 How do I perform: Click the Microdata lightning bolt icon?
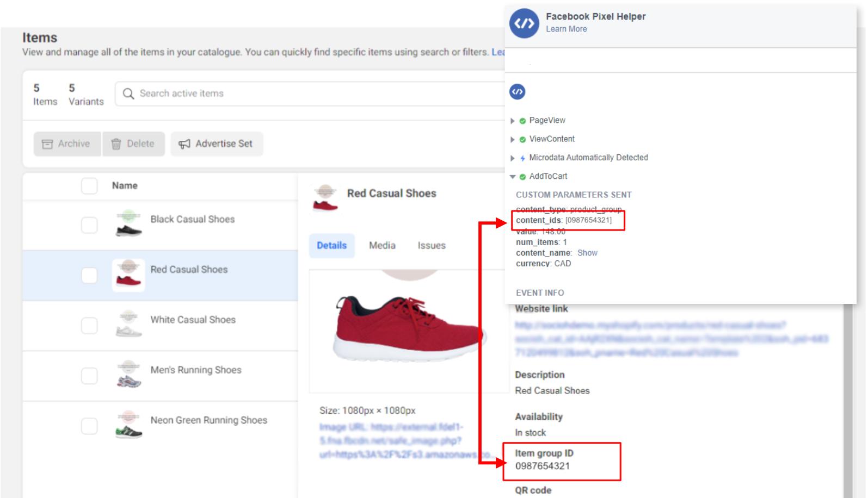[522, 158]
